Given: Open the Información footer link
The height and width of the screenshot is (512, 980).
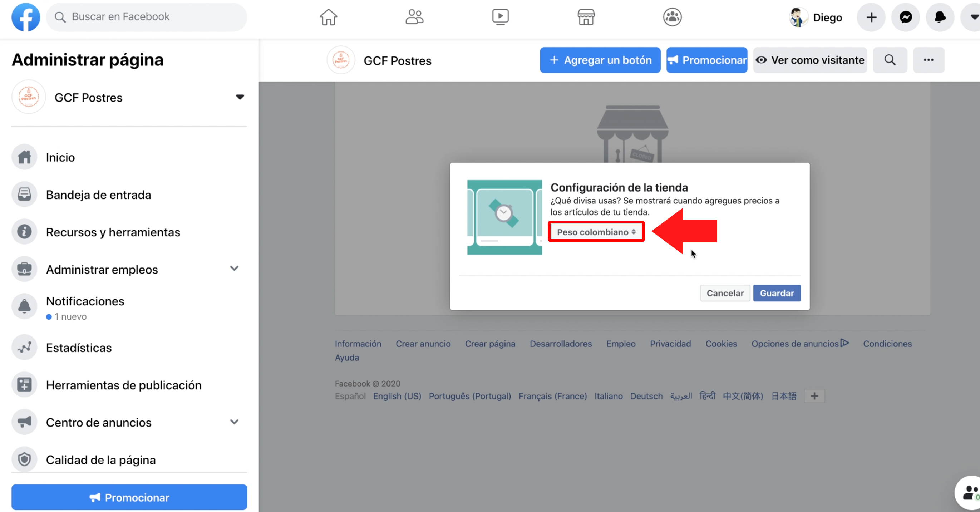Looking at the screenshot, I should [358, 344].
